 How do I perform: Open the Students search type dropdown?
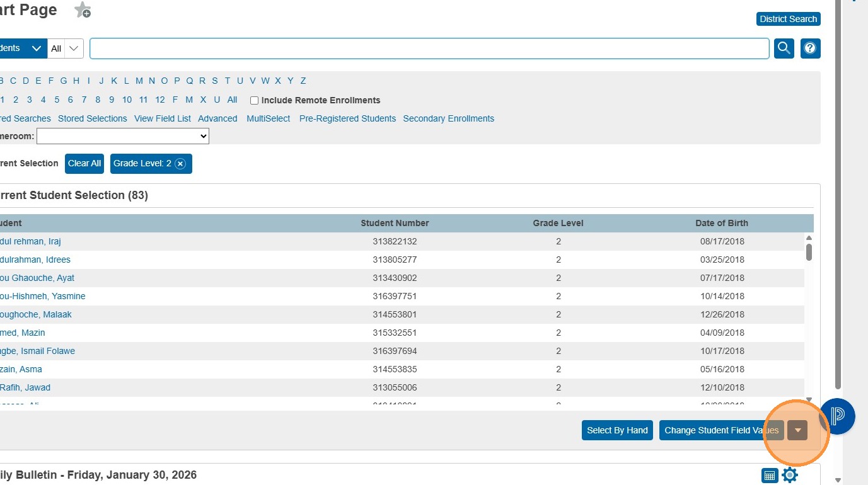click(x=22, y=48)
